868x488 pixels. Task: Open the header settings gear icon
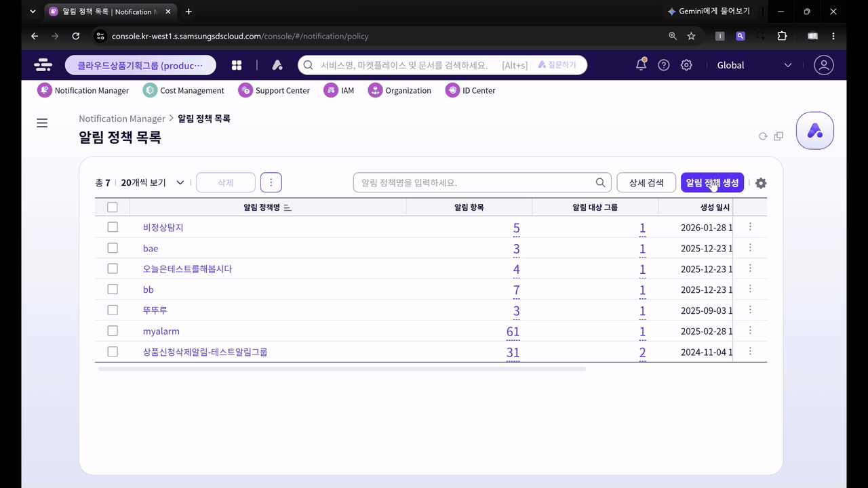pyautogui.click(x=686, y=65)
